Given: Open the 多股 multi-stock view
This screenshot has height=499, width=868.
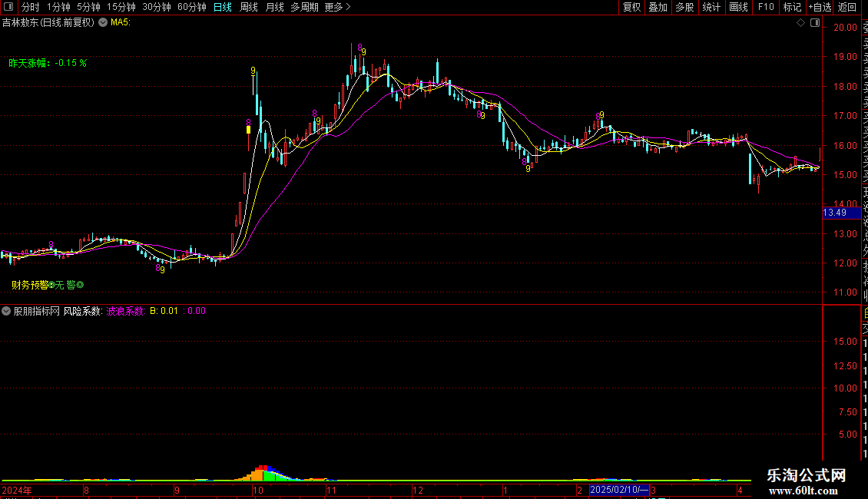Looking at the screenshot, I should pos(684,7).
